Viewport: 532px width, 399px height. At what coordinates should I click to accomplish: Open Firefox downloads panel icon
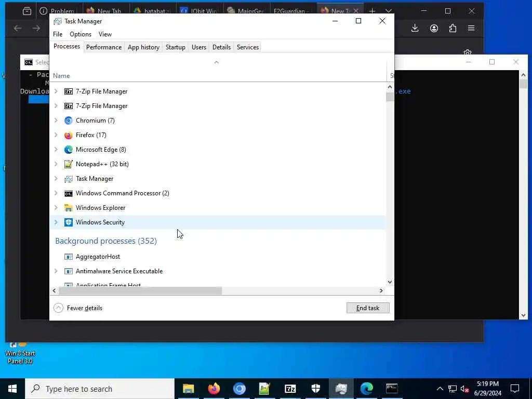click(x=415, y=28)
